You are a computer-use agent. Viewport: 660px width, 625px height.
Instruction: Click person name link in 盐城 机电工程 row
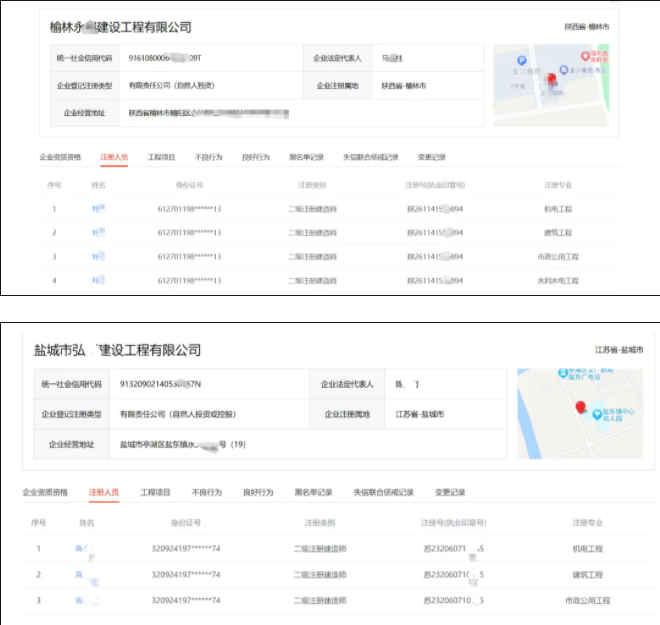click(85, 549)
